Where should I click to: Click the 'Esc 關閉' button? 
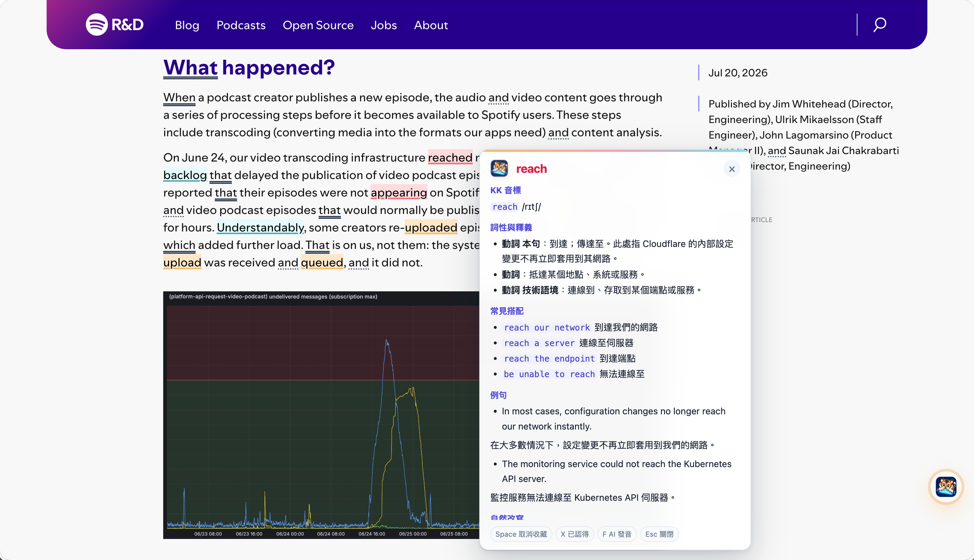pyautogui.click(x=659, y=534)
